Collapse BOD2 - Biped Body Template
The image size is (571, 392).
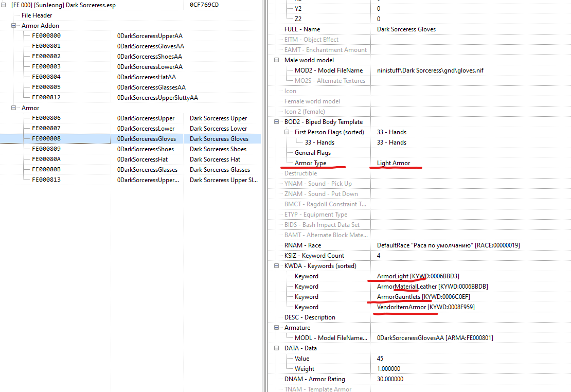276,122
